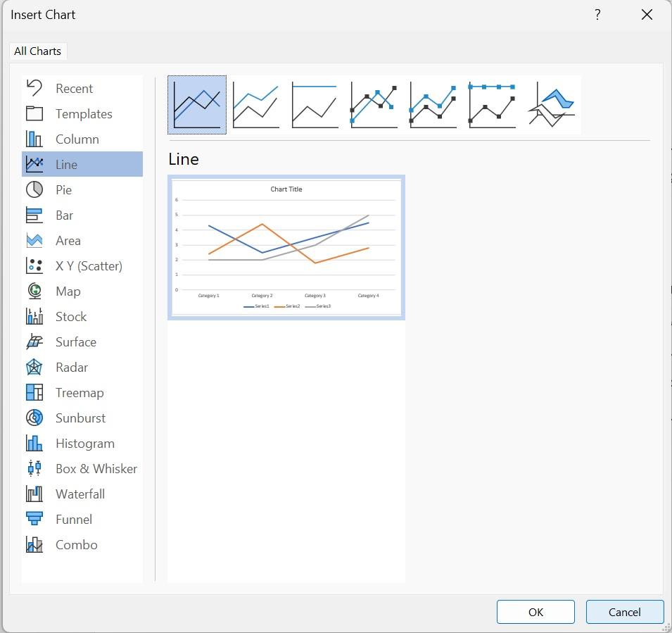Image resolution: width=672 pixels, height=633 pixels.
Task: Click the basic Line subtype icon
Action: pyautogui.click(x=197, y=105)
